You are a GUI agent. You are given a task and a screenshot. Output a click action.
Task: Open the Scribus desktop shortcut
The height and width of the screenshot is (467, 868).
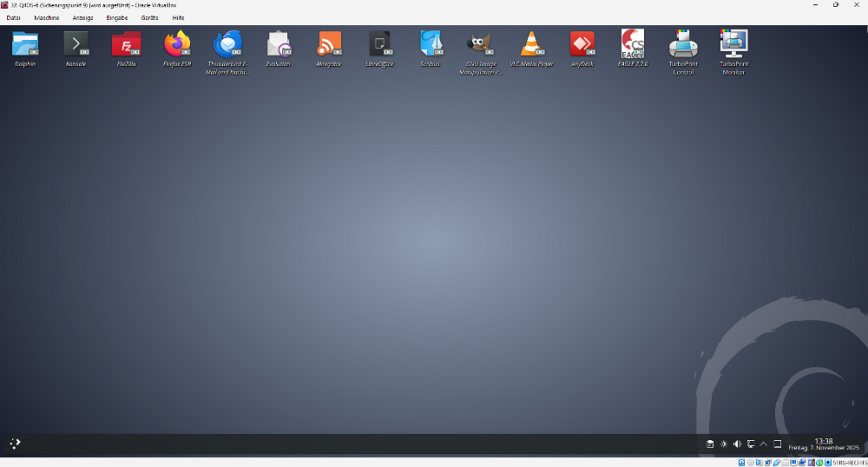coord(431,44)
